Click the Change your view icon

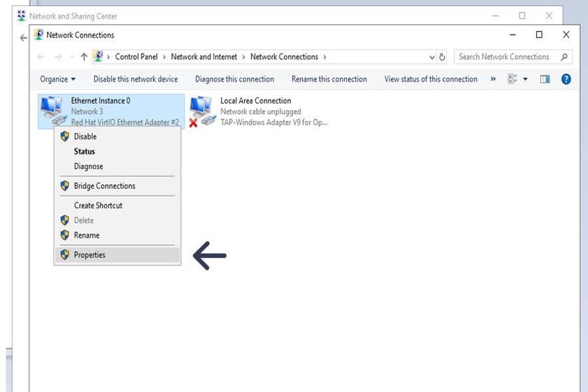[512, 79]
